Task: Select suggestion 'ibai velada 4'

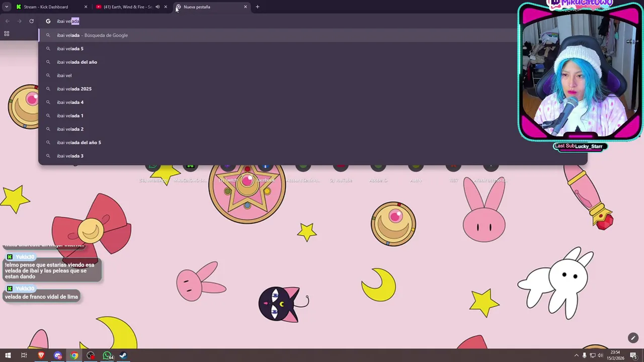Action: pyautogui.click(x=312, y=102)
